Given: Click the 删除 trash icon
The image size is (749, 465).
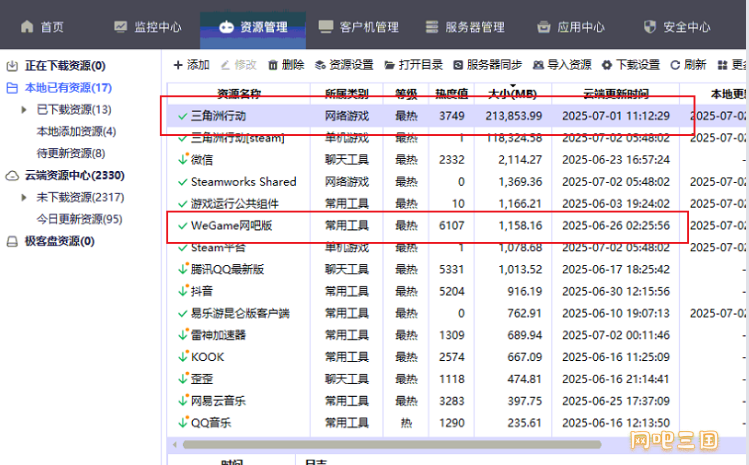Looking at the screenshot, I should pos(273,65).
